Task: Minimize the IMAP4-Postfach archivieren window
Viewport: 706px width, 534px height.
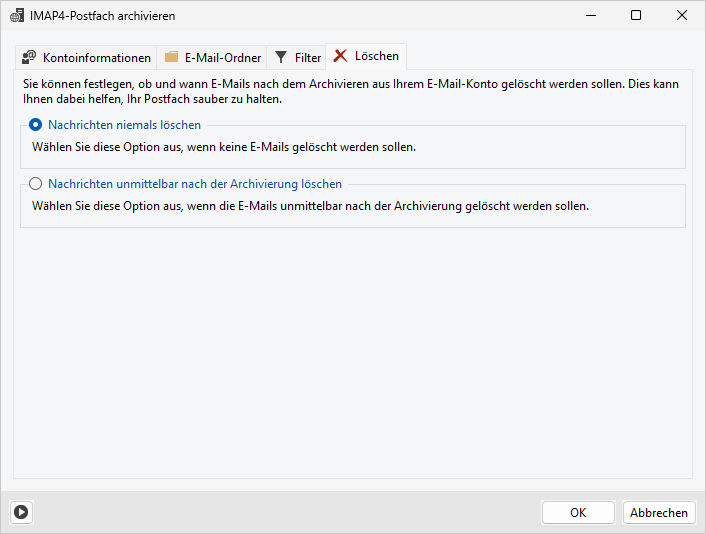Action: (590, 16)
